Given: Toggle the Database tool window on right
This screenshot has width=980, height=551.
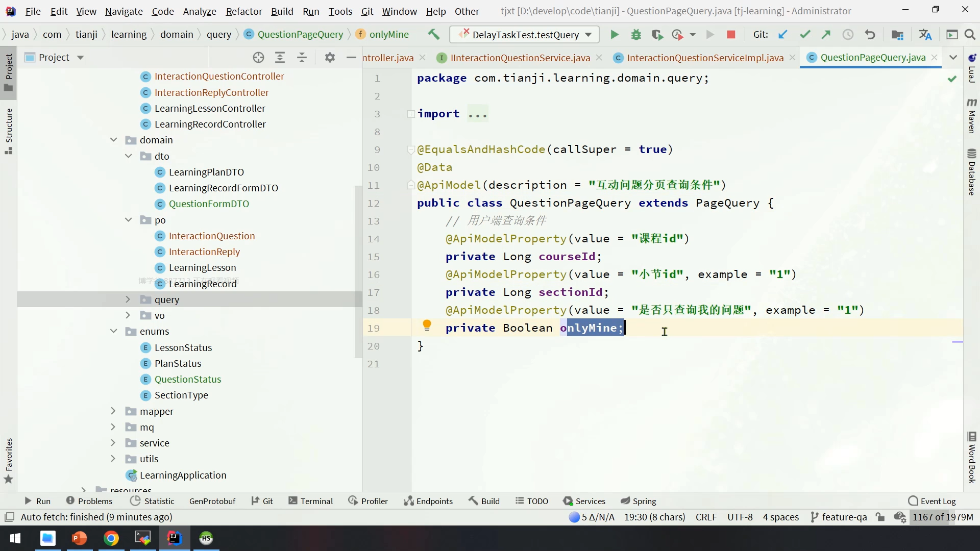Looking at the screenshot, I should tap(971, 172).
